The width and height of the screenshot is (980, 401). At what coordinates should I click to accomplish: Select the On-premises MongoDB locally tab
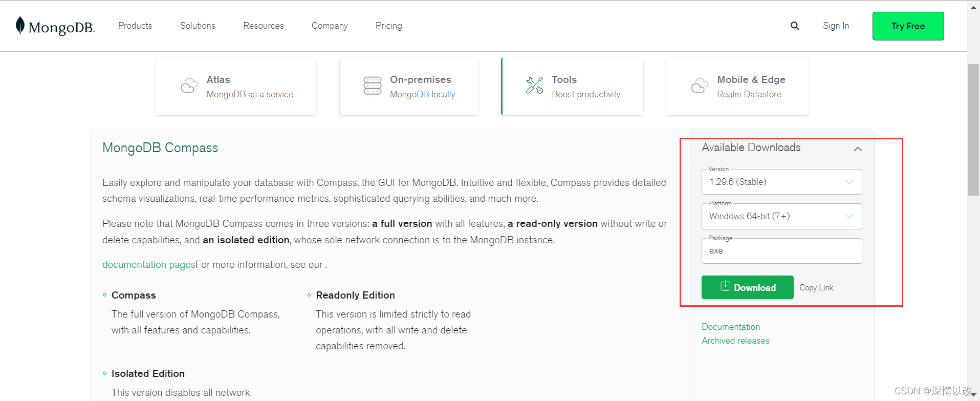(x=409, y=87)
